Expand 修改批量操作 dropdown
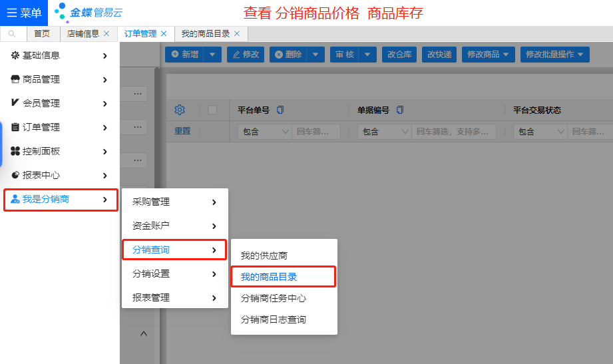Image resolution: width=613 pixels, height=364 pixels. [x=557, y=55]
